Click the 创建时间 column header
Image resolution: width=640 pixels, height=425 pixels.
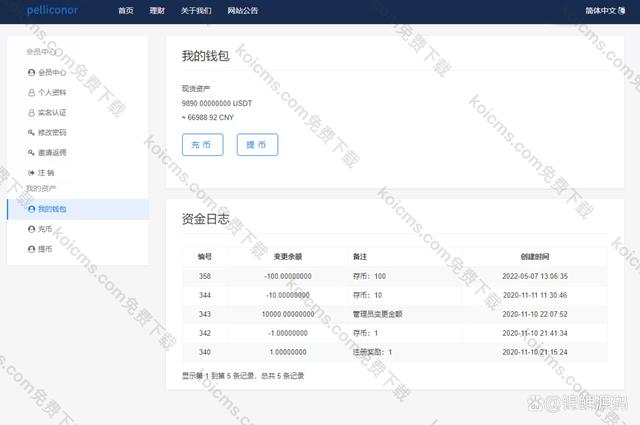point(535,257)
